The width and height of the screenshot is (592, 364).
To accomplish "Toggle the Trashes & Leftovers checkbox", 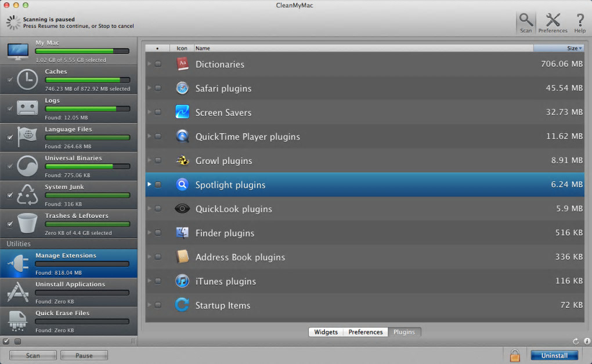I will [10, 224].
